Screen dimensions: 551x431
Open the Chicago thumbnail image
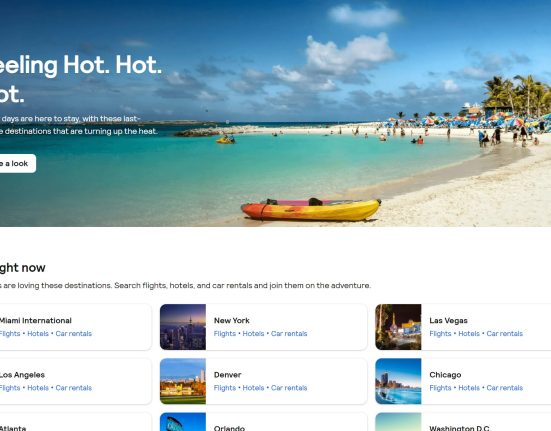(x=398, y=381)
